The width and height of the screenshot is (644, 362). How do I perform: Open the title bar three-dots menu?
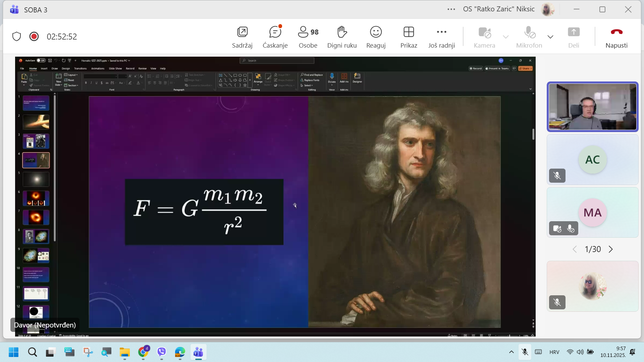coord(451,9)
